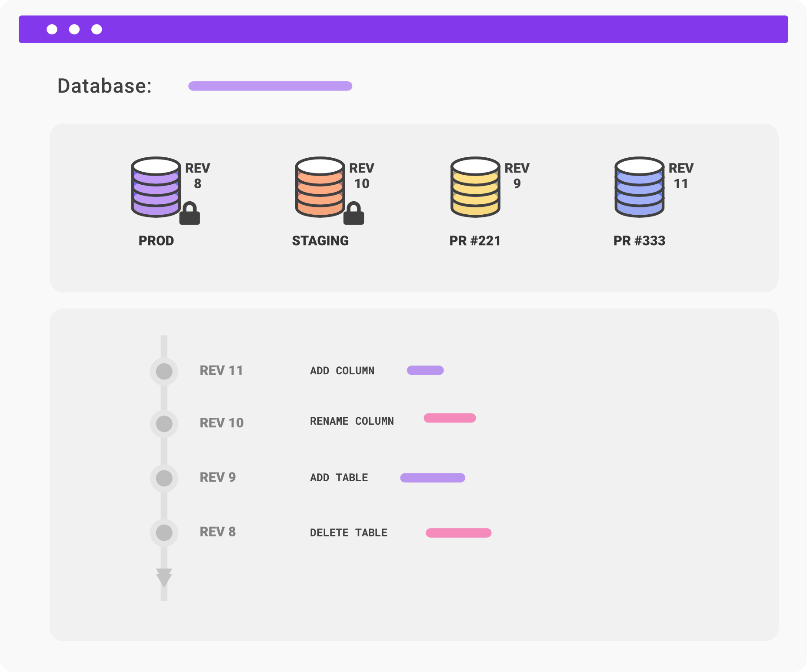The width and height of the screenshot is (807, 672).
Task: Click the PR #333 label text
Action: (x=639, y=241)
